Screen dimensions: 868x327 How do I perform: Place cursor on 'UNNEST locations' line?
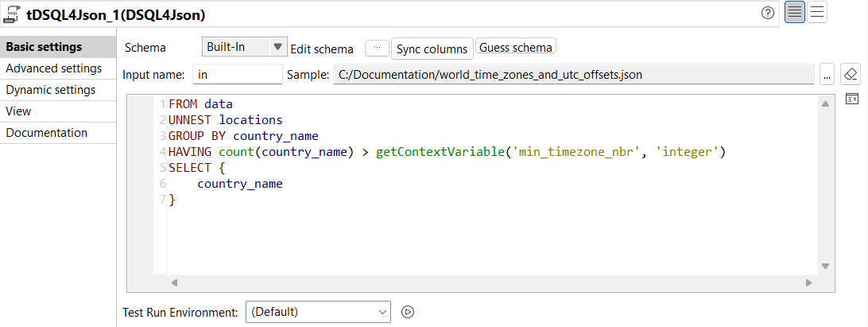click(x=225, y=119)
